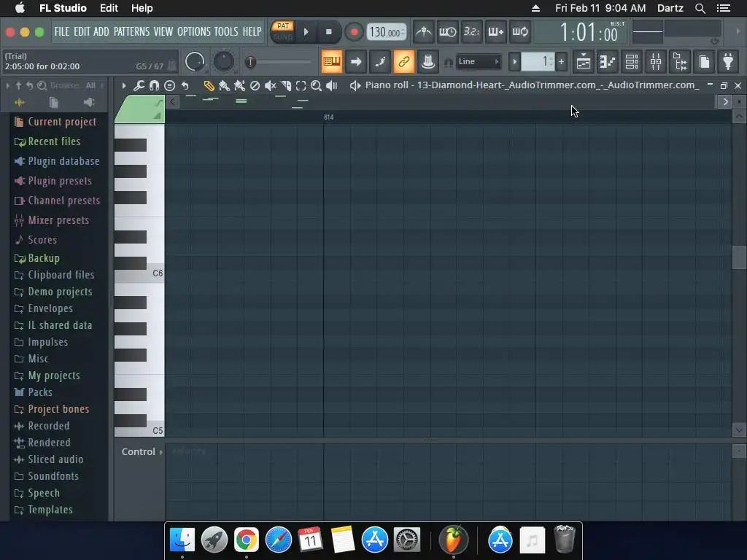Toggle piano roll snap magnet icon
747x560 pixels.
(154, 86)
